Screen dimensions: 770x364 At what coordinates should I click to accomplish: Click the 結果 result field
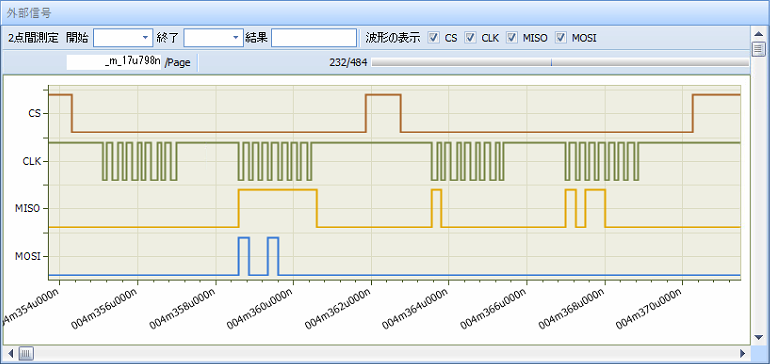click(314, 37)
